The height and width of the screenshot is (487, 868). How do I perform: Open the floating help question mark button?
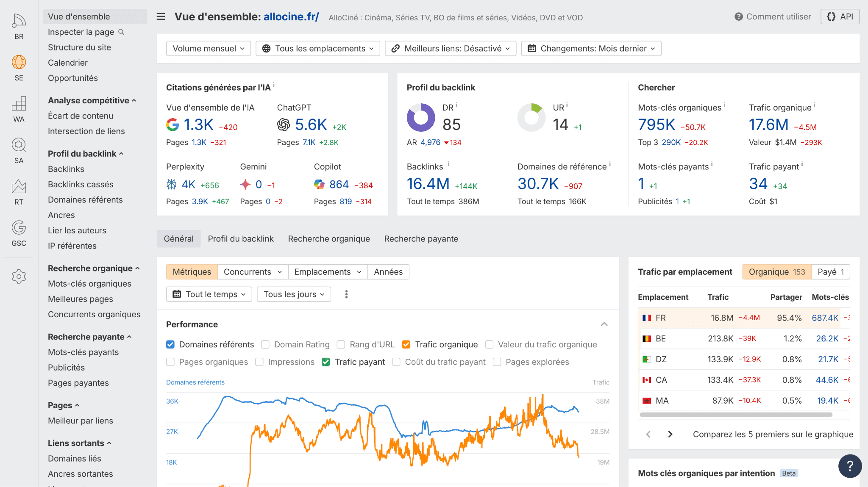click(849, 466)
